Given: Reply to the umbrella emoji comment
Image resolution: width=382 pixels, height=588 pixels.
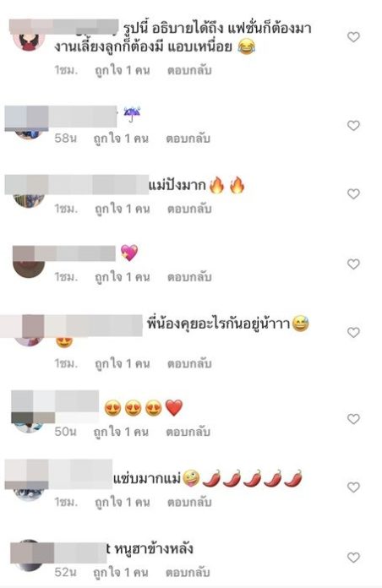Looking at the screenshot, I should coord(188,139).
